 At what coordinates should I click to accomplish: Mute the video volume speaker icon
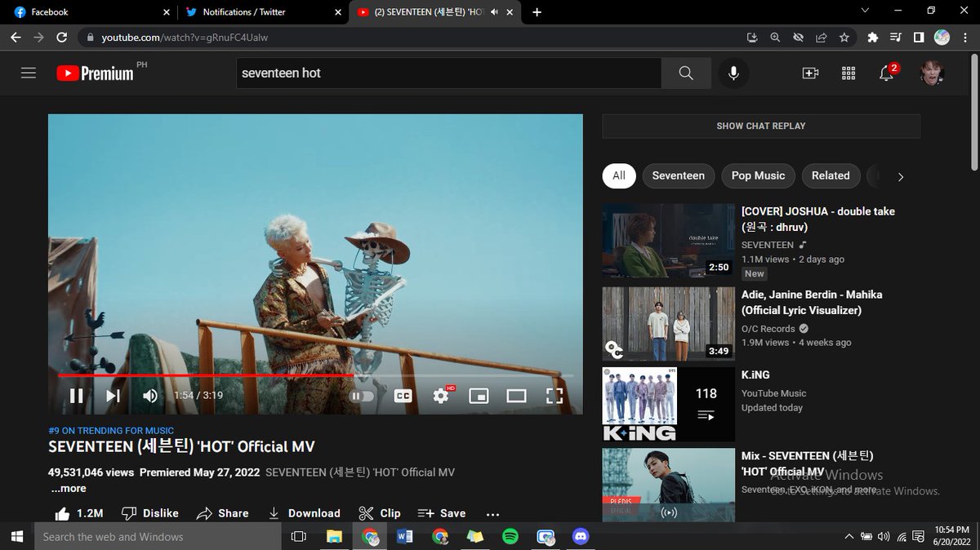tap(150, 396)
